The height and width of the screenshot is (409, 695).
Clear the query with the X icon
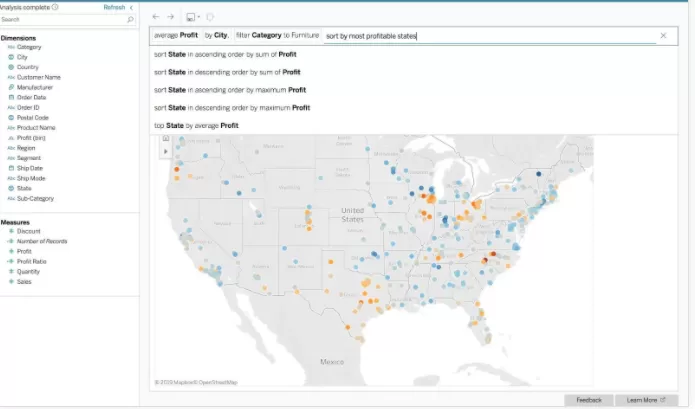pos(663,36)
